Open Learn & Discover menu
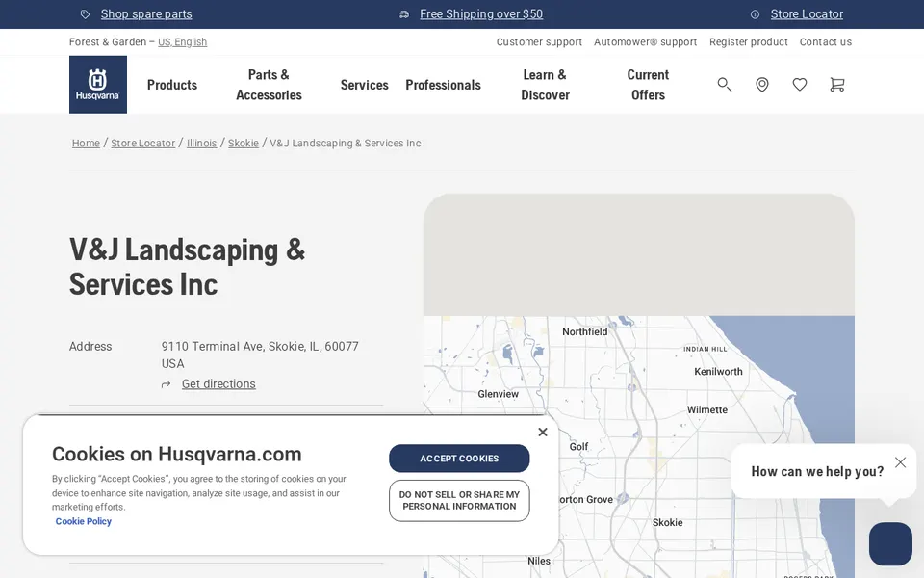Screen dimensions: 924x578 coord(545,85)
